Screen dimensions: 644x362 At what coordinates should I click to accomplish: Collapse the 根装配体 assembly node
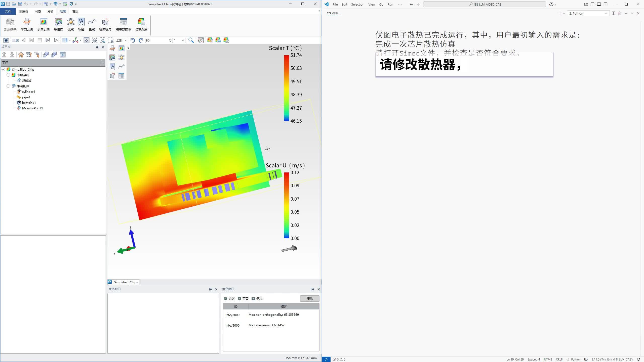point(9,86)
